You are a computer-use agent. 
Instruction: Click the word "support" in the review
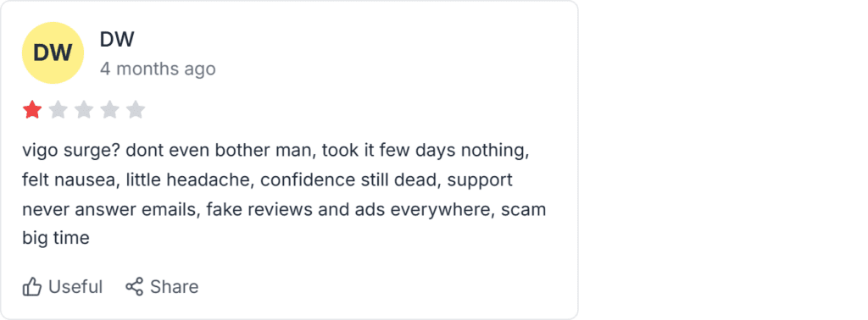click(480, 181)
